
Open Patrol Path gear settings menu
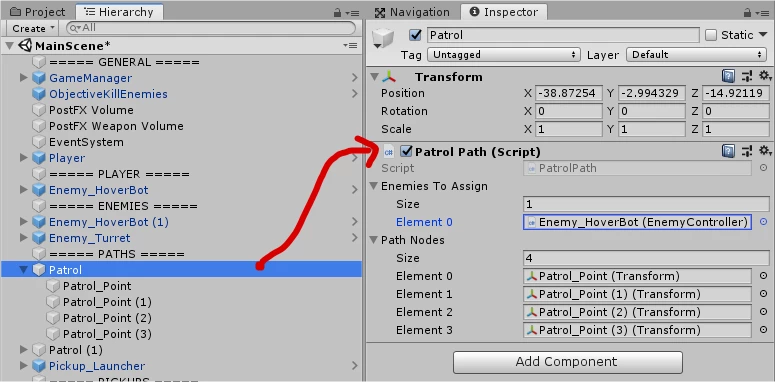coord(765,151)
